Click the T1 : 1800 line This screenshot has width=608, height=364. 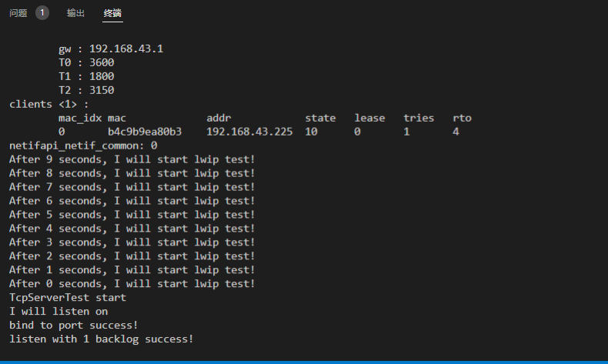tap(86, 76)
